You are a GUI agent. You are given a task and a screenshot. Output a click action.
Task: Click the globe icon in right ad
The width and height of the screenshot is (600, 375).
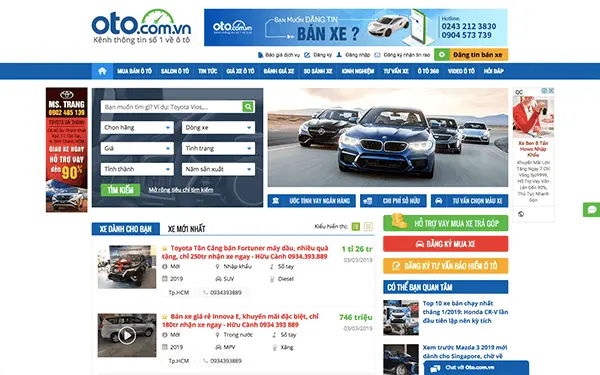coord(521,214)
